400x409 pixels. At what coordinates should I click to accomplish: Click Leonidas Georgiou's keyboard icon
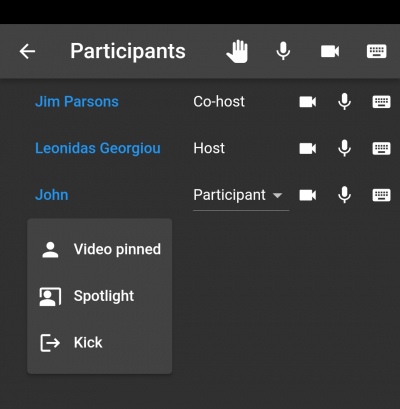[381, 148]
